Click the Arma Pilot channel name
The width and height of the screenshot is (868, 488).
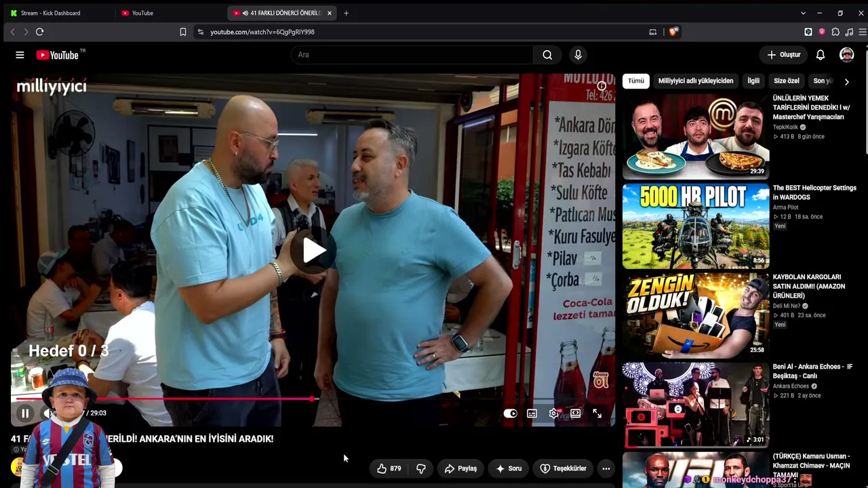pos(786,207)
